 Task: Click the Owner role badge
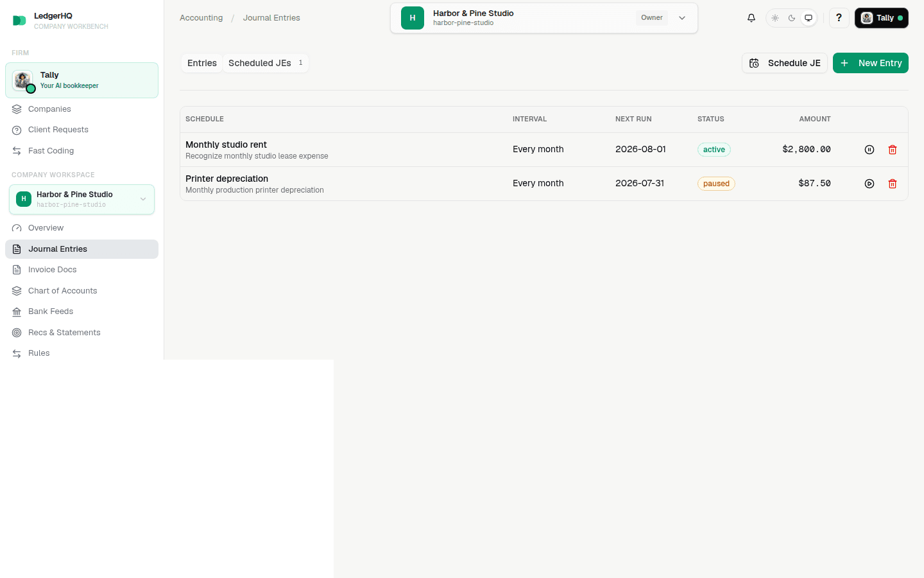coord(651,18)
